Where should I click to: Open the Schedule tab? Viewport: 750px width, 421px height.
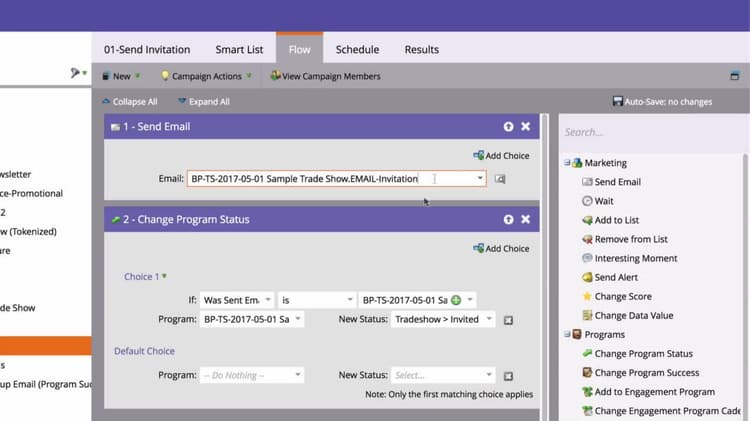coord(357,49)
